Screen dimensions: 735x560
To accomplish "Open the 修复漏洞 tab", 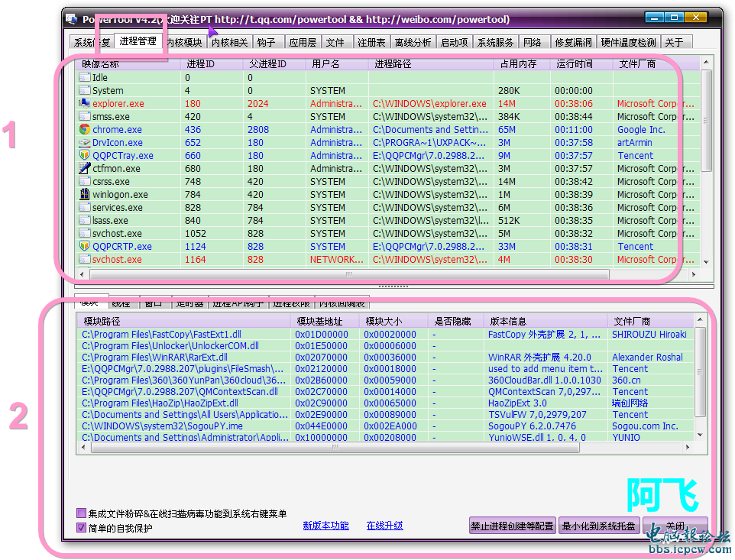I will (573, 42).
